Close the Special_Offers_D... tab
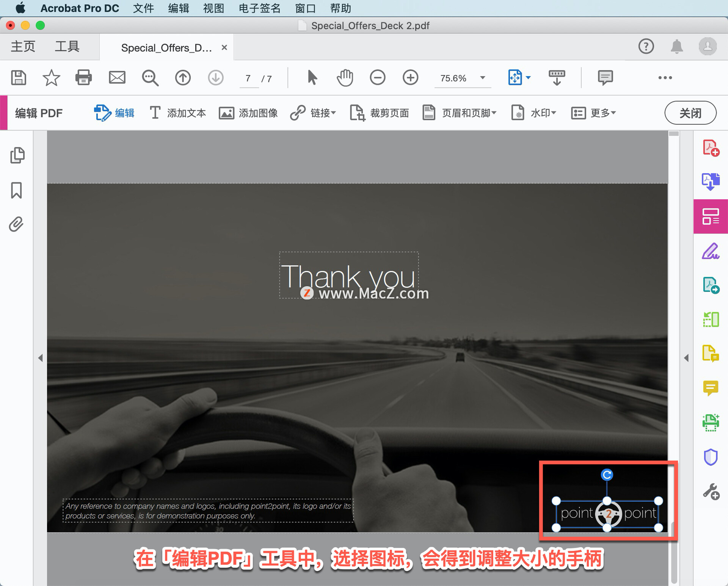 point(224,47)
